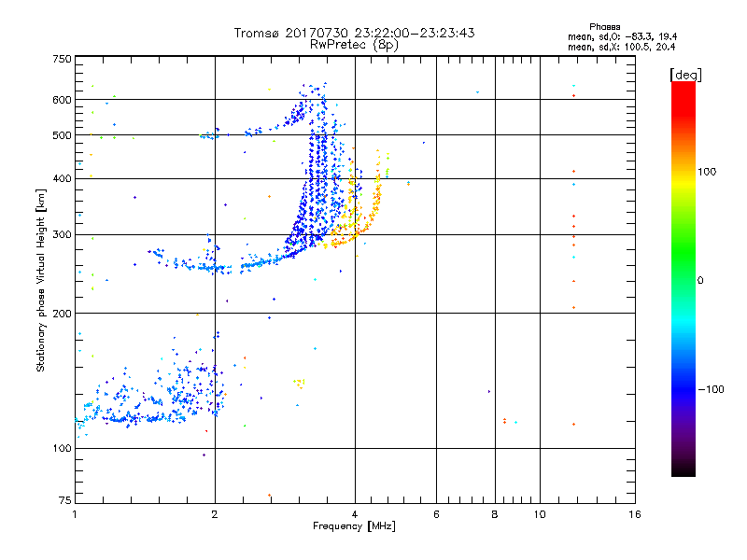The image size is (747, 560).
Task: Click the x-axis tick label '16'
Action: [635, 514]
